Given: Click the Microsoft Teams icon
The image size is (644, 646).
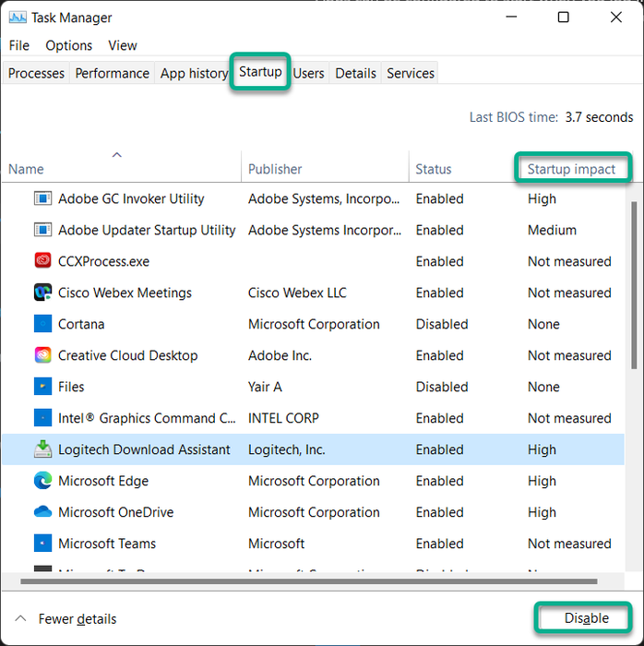Looking at the screenshot, I should tap(42, 543).
